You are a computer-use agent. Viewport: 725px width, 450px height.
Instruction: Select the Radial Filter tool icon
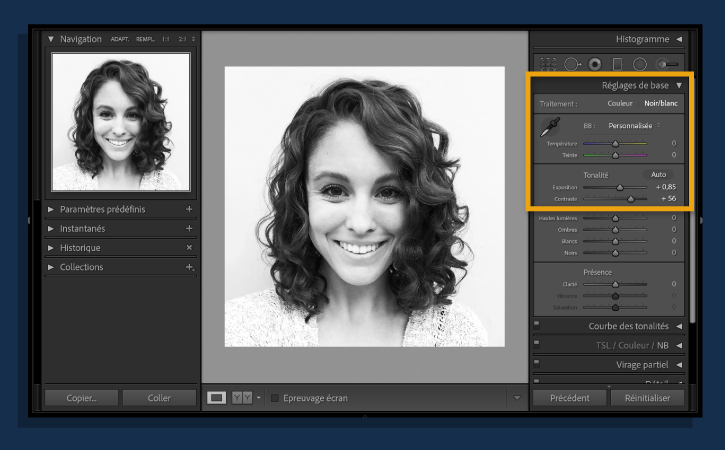coord(639,64)
